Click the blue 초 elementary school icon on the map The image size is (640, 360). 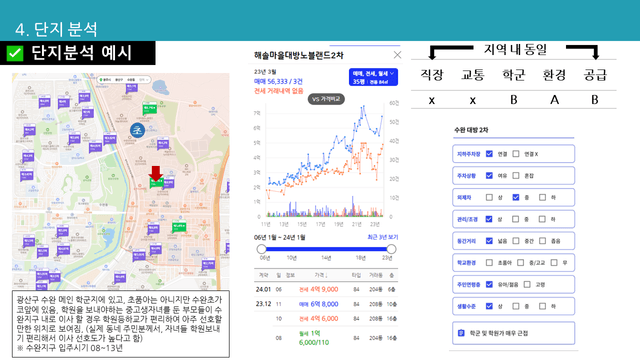[138, 130]
